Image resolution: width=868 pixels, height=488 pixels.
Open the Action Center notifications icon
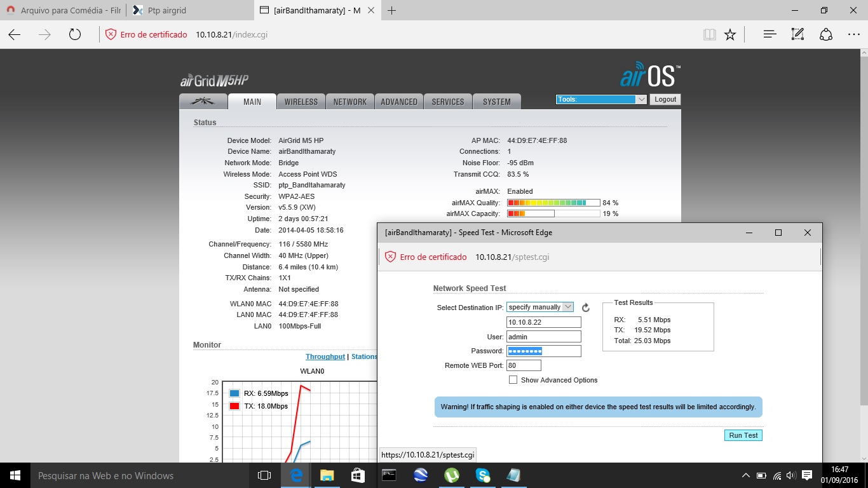pyautogui.click(x=807, y=475)
